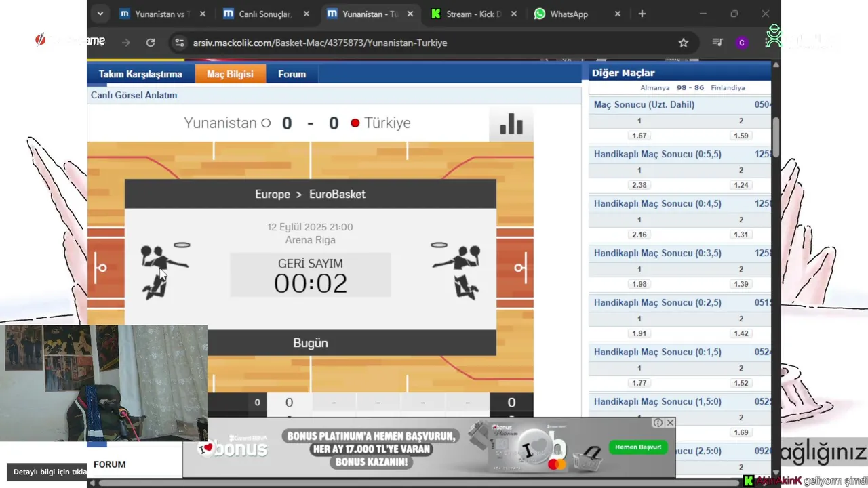Bookmark this page with the star icon
Screen dimensions: 868x488
point(684,43)
